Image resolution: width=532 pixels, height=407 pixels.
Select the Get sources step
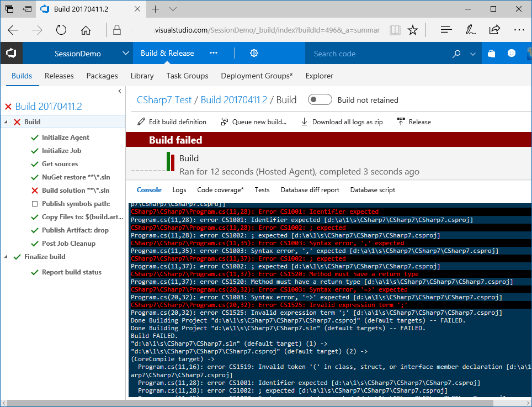(x=60, y=163)
